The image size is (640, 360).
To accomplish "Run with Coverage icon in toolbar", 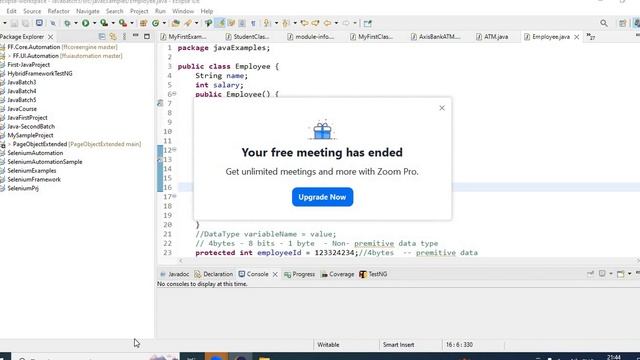I will point(104,23).
